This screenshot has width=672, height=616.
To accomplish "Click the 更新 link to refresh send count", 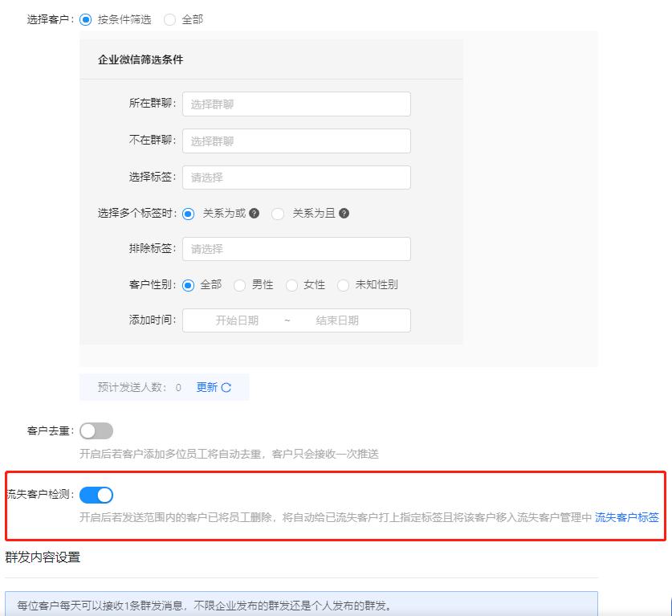I will coord(206,386).
